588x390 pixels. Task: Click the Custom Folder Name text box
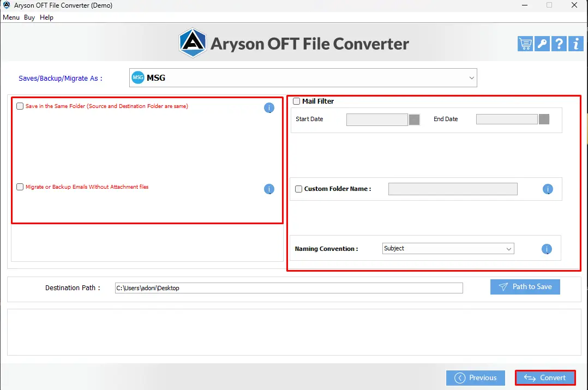(x=453, y=189)
